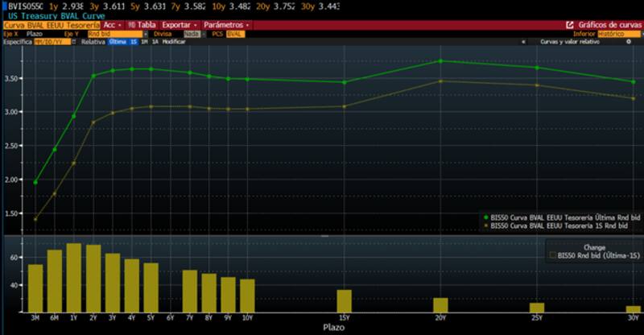Click the collapse arrows left of Curvas y valor relativo
This screenshot has width=644, height=335.
pos(525,41)
